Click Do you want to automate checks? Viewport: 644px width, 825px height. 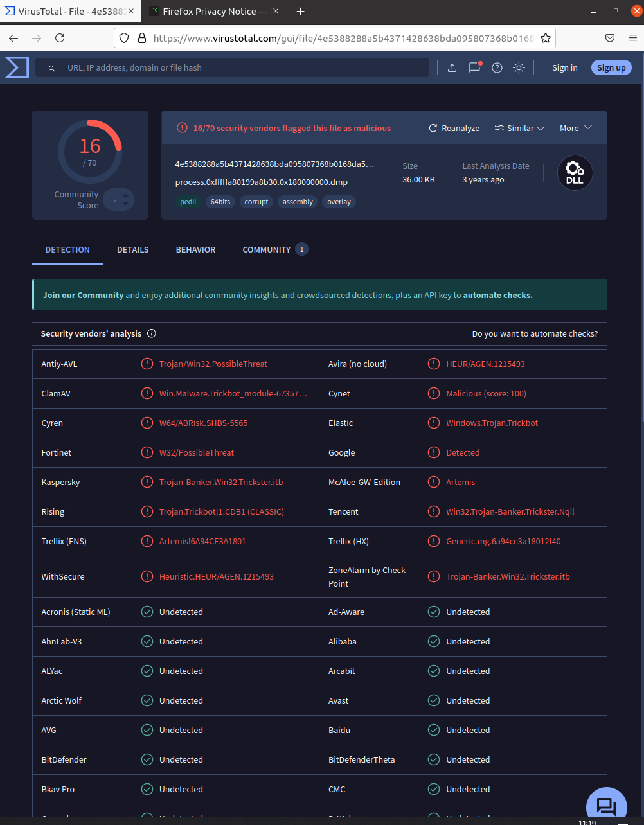coord(535,333)
